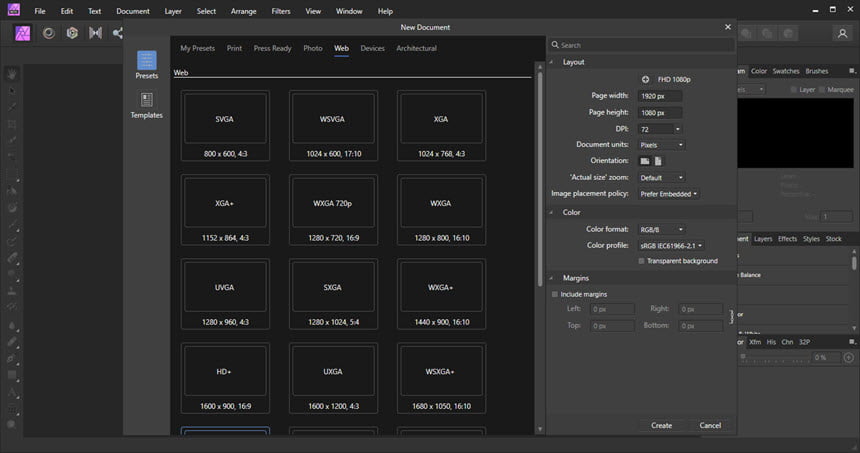The width and height of the screenshot is (860, 453).
Task: Open the DPI dropdown arrow
Action: point(678,129)
